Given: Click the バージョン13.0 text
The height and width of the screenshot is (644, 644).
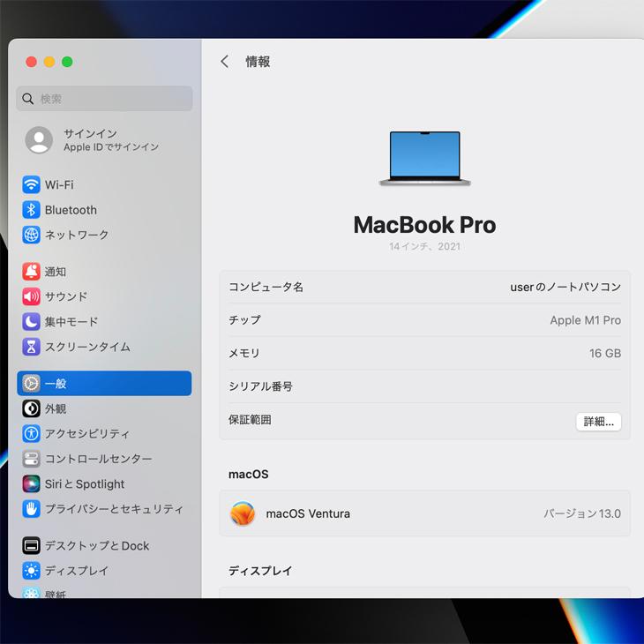Looking at the screenshot, I should pos(582,513).
